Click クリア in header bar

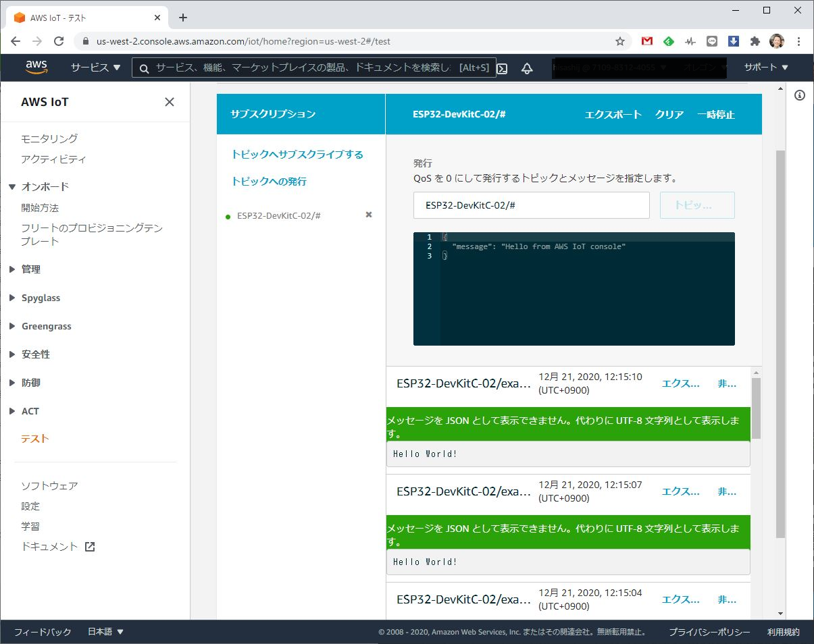[x=669, y=115]
